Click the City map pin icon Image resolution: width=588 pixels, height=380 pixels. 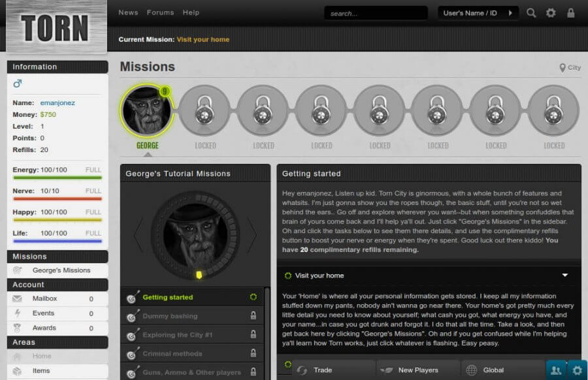pyautogui.click(x=562, y=68)
